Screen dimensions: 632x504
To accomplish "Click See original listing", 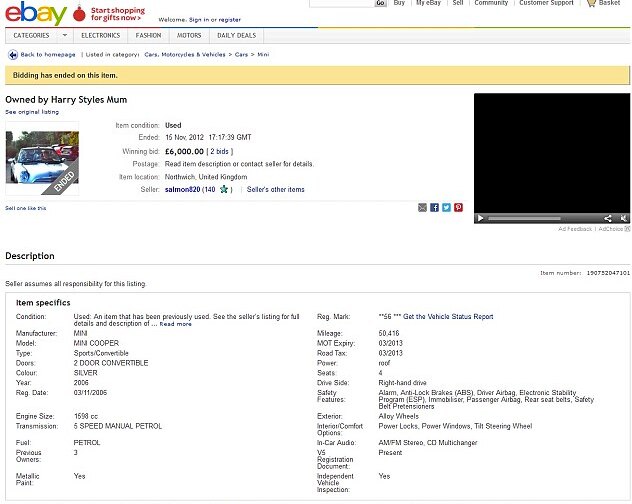I will [x=32, y=112].
